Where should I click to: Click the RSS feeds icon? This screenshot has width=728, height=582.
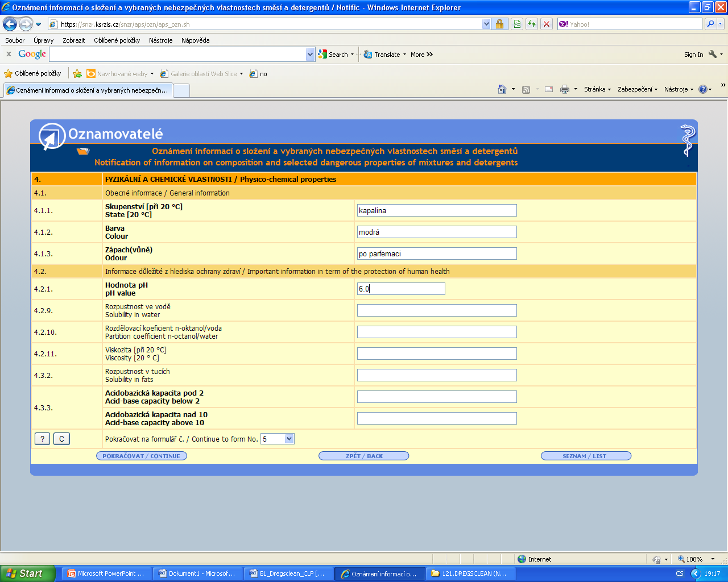526,89
